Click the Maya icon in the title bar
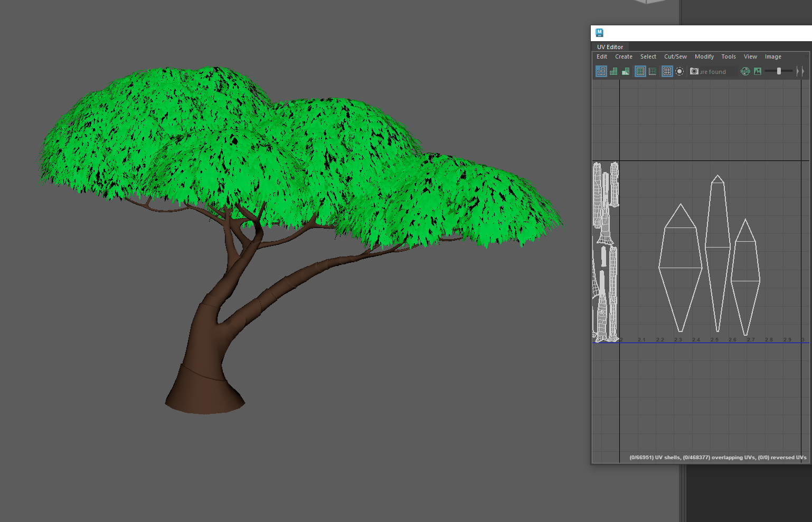Viewport: 812px width, 522px height. (x=599, y=33)
